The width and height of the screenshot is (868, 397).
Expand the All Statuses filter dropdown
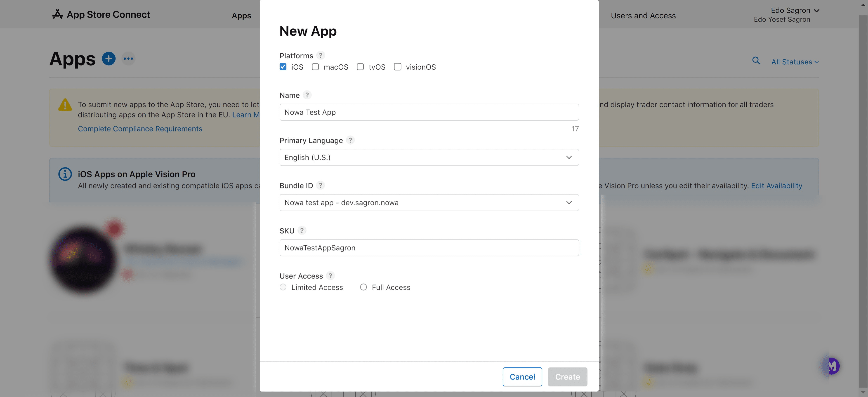[x=795, y=62]
